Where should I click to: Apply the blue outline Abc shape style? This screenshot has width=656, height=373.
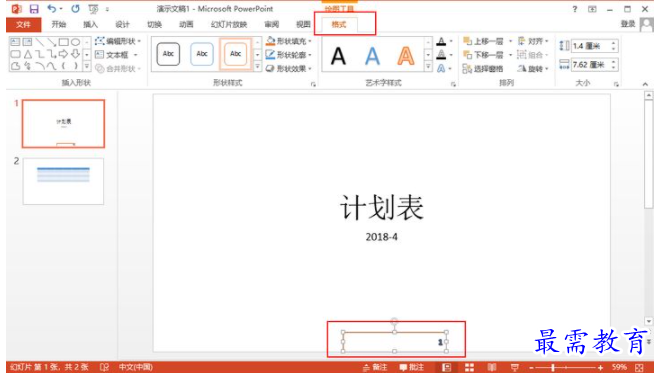click(x=202, y=54)
